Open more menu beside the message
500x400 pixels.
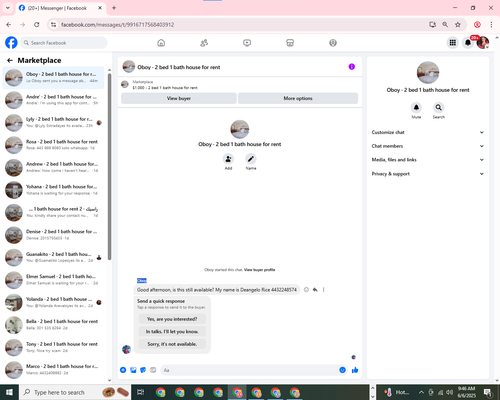(x=323, y=290)
